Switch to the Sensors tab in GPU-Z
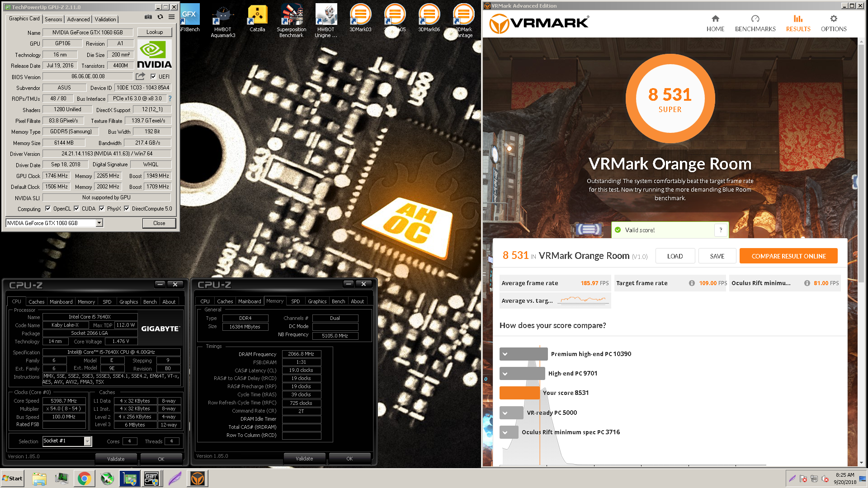 [x=53, y=19]
